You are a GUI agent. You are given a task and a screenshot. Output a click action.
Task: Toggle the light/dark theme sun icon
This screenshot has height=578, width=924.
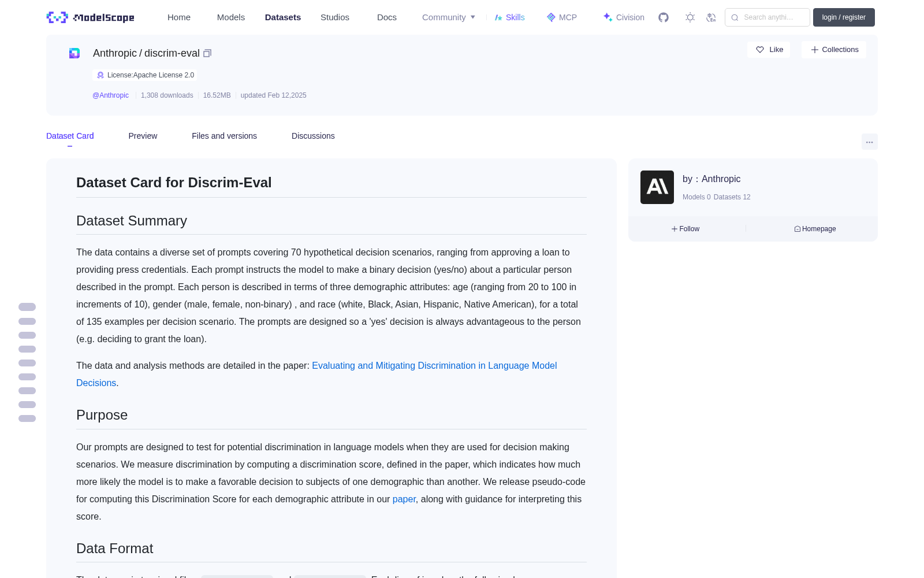tap(690, 17)
